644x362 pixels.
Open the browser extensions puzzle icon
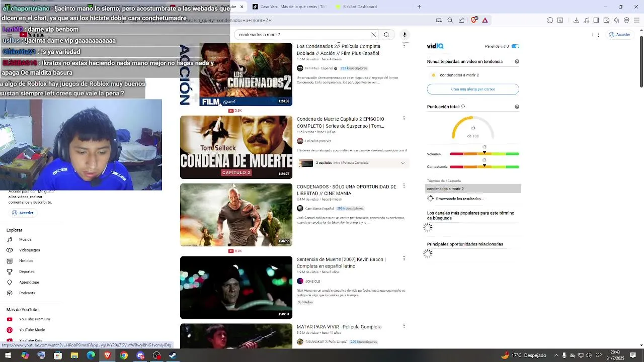(x=550, y=20)
